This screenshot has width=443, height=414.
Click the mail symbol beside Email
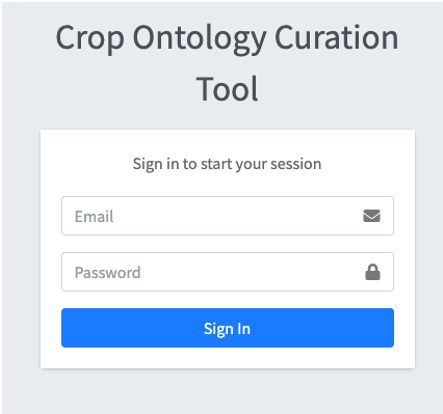pyautogui.click(x=372, y=216)
